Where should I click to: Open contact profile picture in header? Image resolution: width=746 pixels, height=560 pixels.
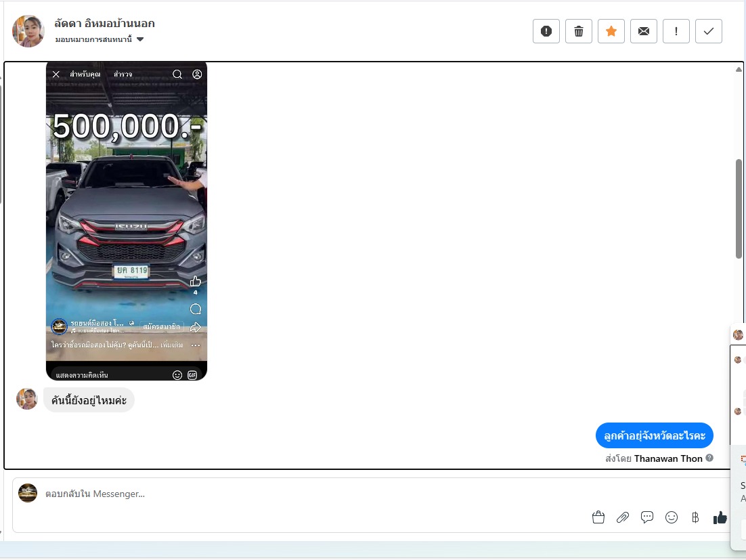click(x=28, y=31)
